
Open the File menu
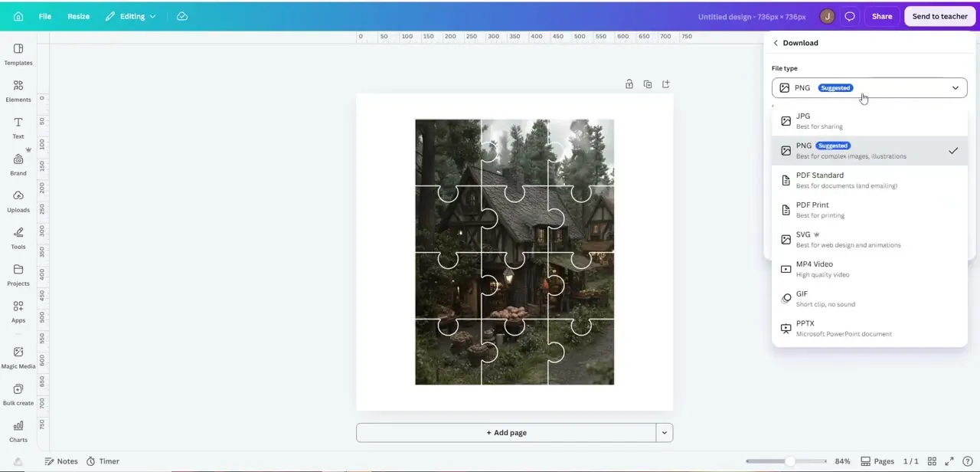coord(45,16)
